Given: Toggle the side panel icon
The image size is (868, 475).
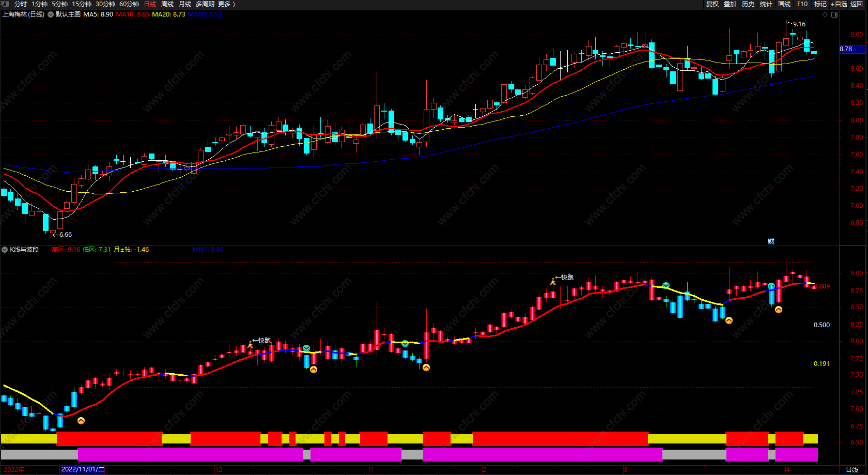Looking at the screenshot, I should click(834, 14).
